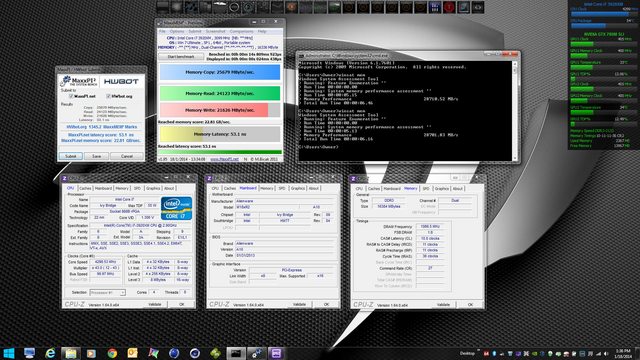Open Google Chrome from the taskbar
Screen dimensions: 640x360
(x=112, y=353)
